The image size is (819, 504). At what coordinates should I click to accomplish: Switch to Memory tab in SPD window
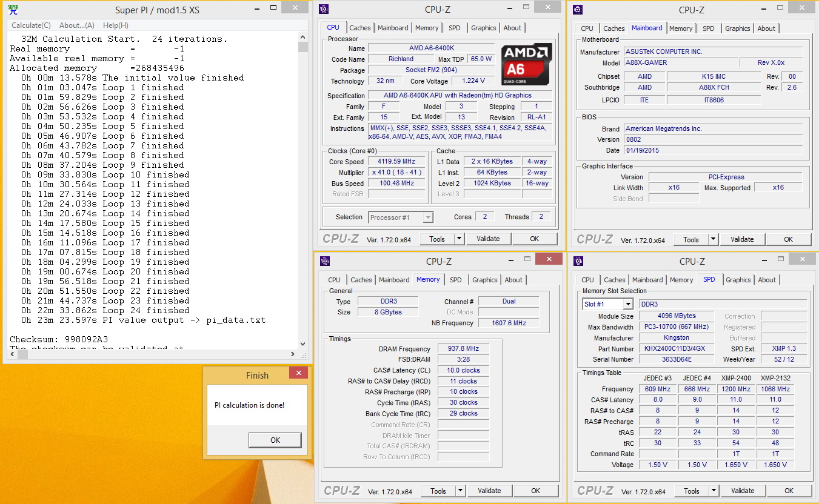pyautogui.click(x=681, y=280)
